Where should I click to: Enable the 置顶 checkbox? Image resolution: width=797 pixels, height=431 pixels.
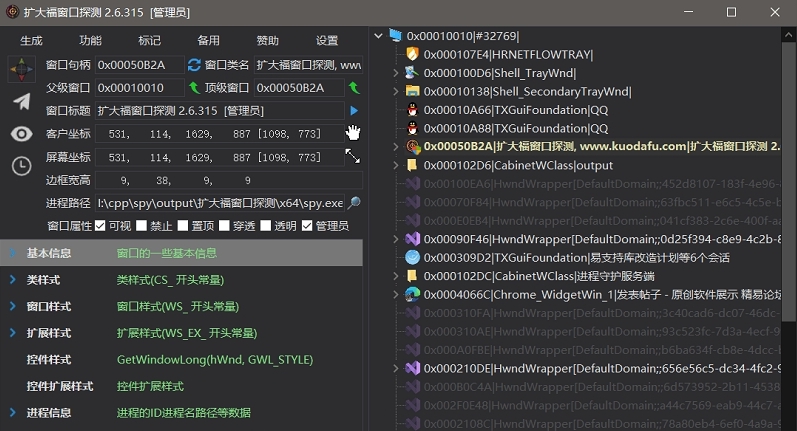coord(183,226)
